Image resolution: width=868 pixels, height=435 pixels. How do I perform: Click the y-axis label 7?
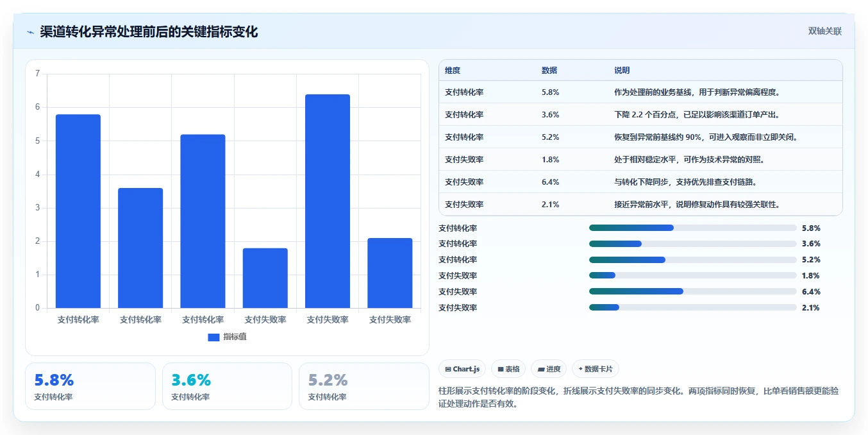[37, 74]
